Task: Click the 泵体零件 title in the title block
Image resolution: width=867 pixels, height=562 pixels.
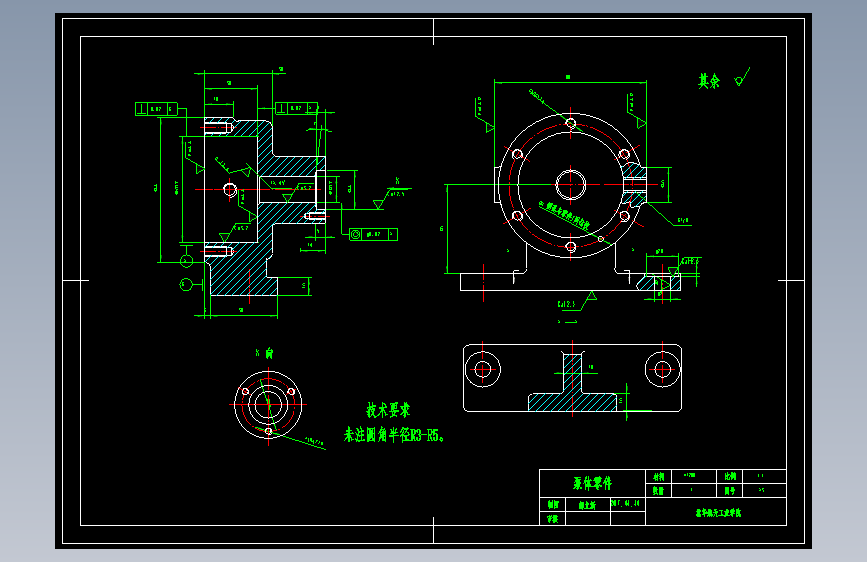Action: point(592,483)
